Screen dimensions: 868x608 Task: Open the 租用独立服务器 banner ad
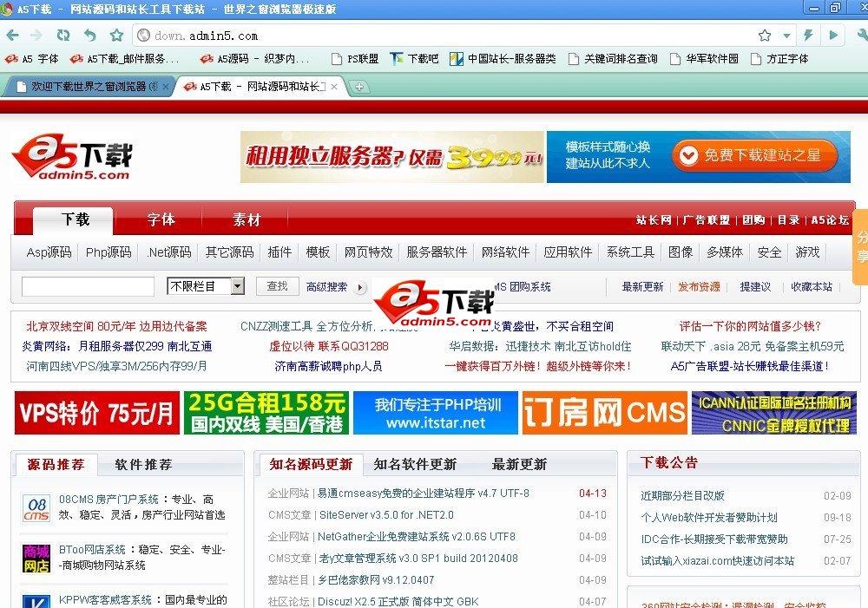point(392,157)
